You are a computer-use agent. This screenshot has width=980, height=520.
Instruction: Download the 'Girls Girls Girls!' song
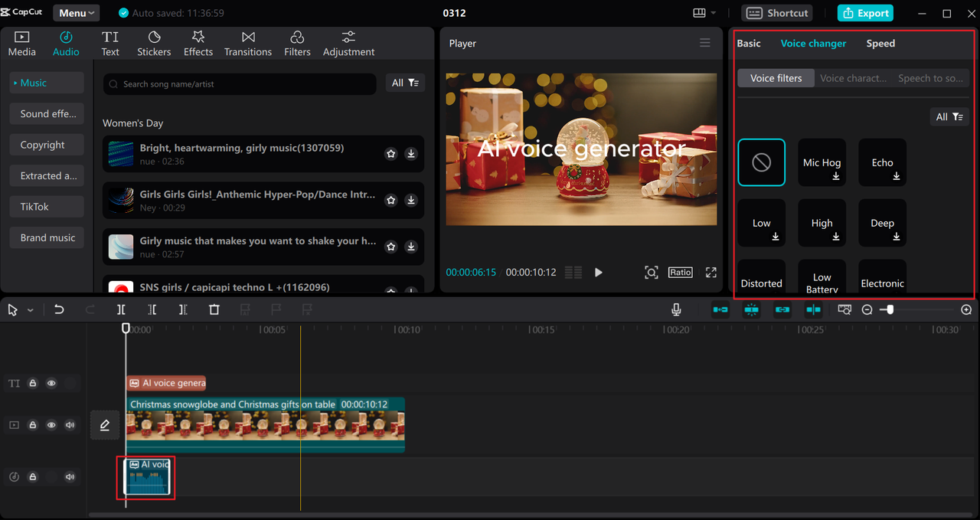click(x=411, y=201)
